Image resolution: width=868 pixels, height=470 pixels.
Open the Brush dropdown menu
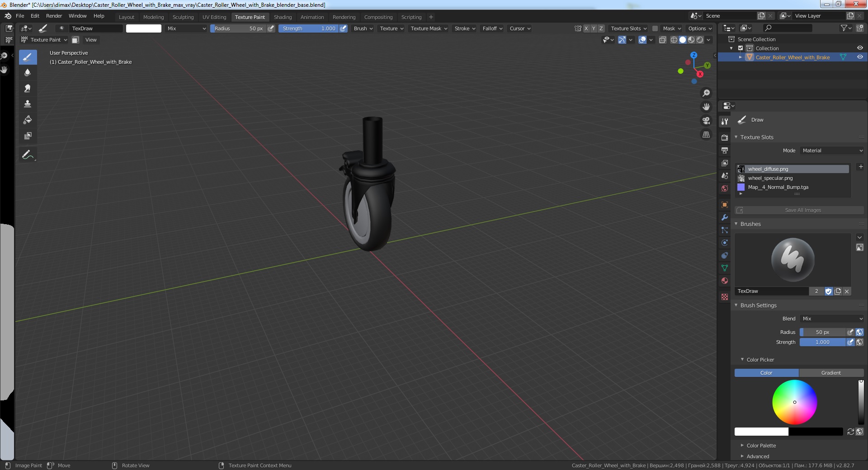363,28
